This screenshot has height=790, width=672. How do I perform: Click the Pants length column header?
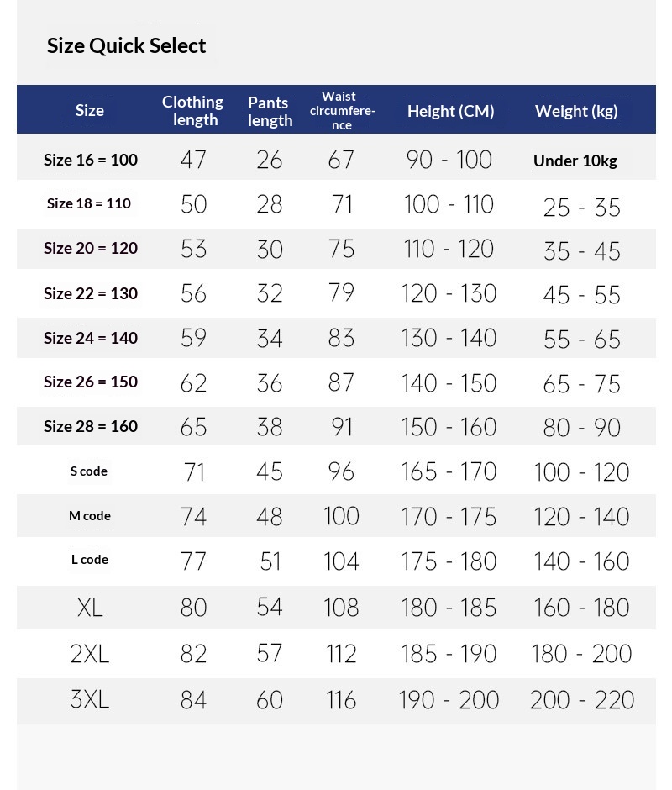coord(270,111)
